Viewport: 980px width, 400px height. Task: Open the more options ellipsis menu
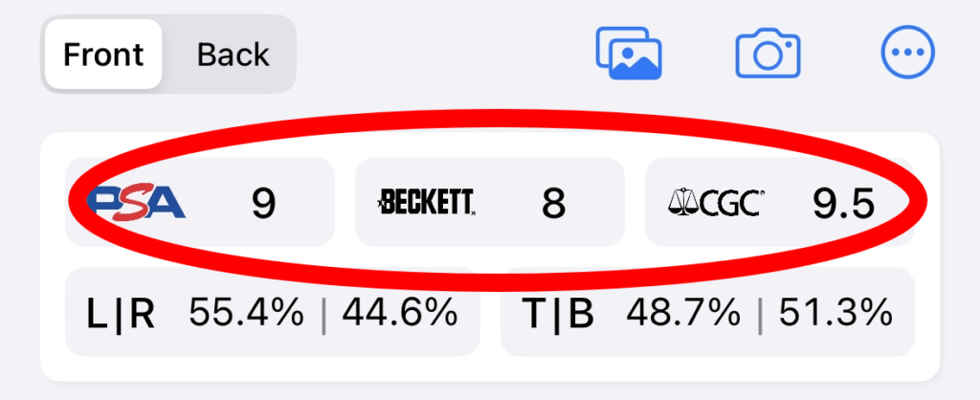(x=908, y=54)
